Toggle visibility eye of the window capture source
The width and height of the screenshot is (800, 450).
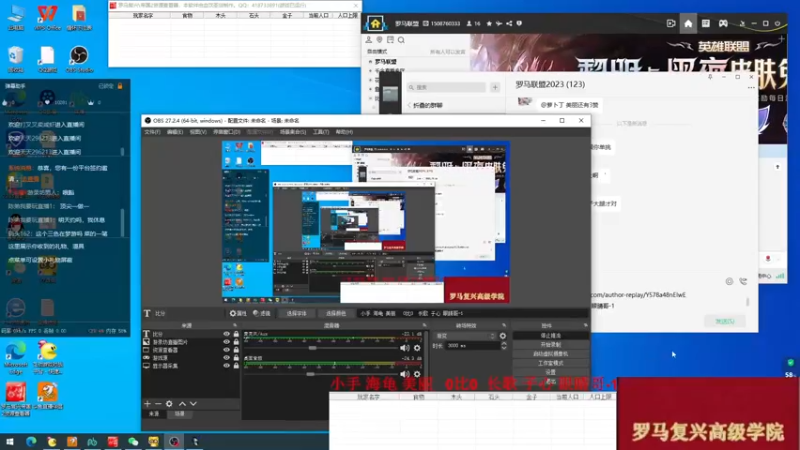click(x=226, y=350)
